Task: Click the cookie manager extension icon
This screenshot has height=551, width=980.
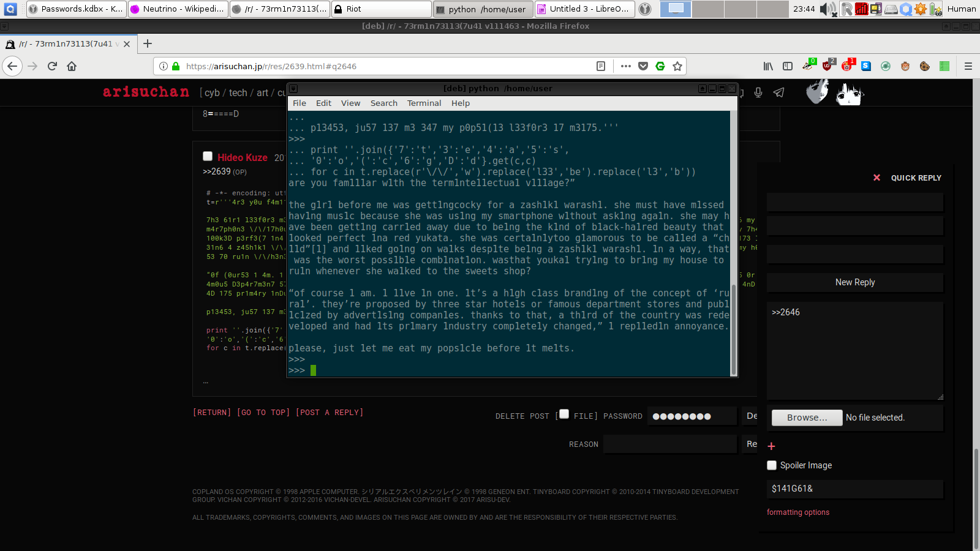Action: point(925,66)
